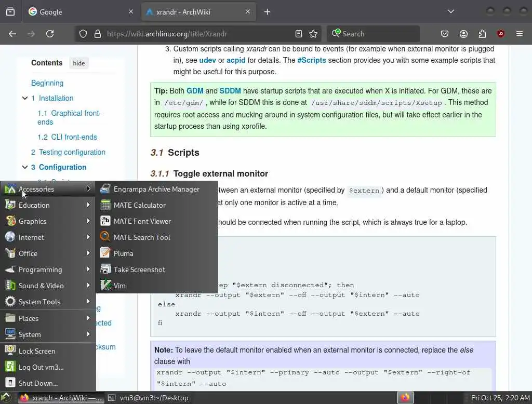Click the MATE menu launcher in panel
The image size is (532, 404).
tap(6, 398)
